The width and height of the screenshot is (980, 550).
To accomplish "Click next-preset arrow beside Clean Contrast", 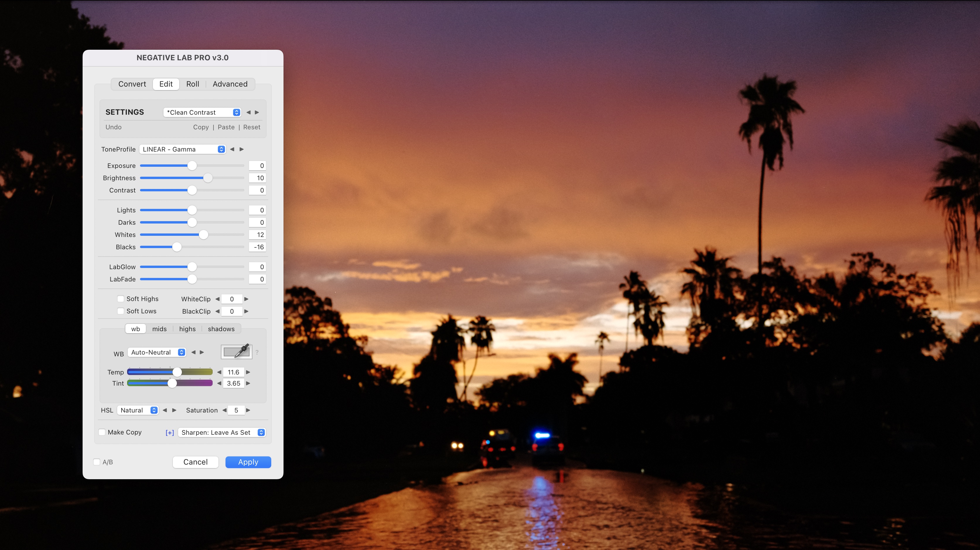I will (x=257, y=113).
